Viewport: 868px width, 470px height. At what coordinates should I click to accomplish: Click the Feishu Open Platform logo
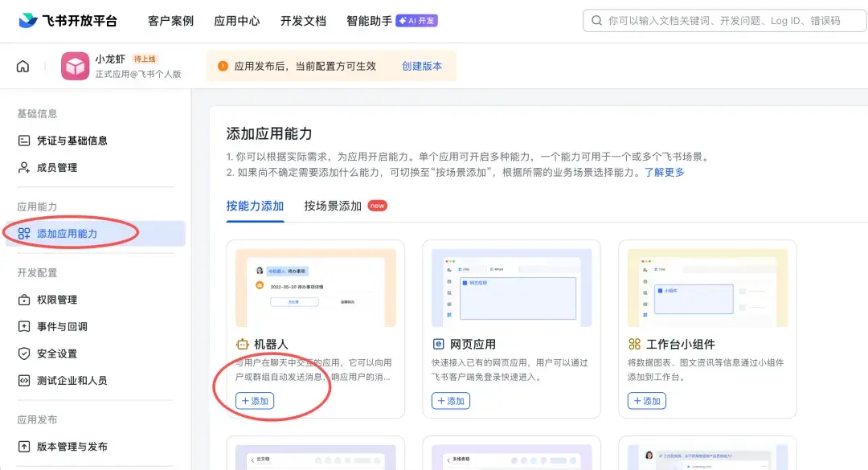click(x=68, y=21)
